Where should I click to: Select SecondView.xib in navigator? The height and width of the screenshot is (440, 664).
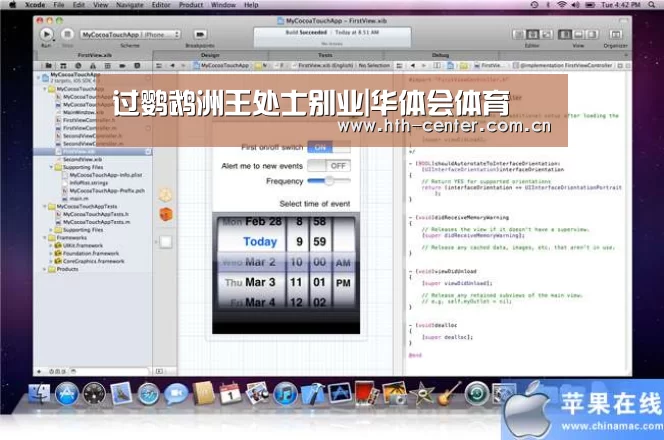tap(83, 159)
